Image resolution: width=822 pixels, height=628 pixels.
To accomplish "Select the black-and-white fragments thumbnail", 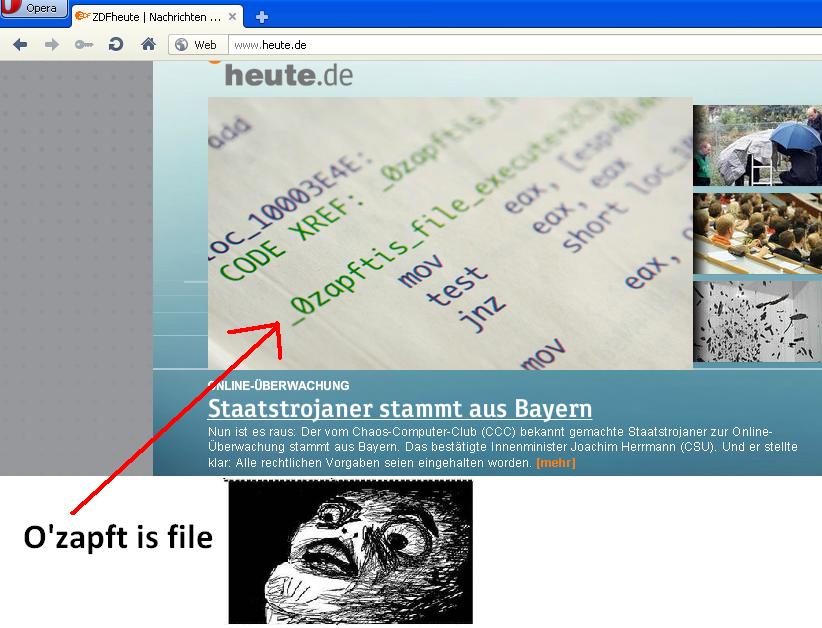I will pos(757,321).
